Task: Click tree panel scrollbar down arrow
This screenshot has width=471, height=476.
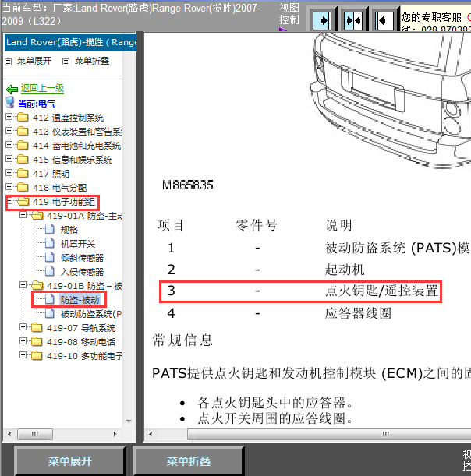Action: tap(129, 421)
